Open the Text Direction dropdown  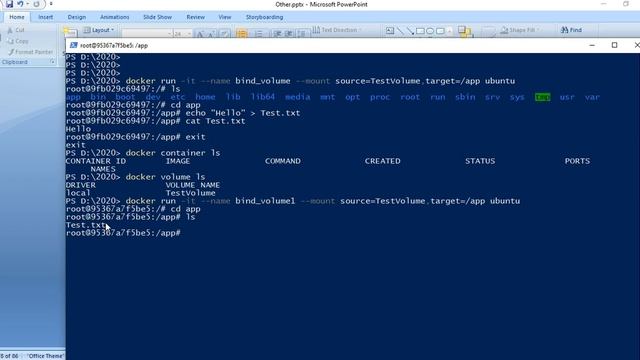(x=338, y=30)
